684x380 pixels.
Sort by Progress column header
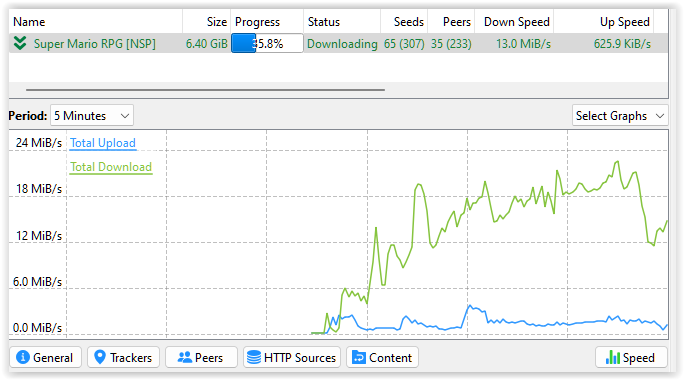click(x=267, y=22)
